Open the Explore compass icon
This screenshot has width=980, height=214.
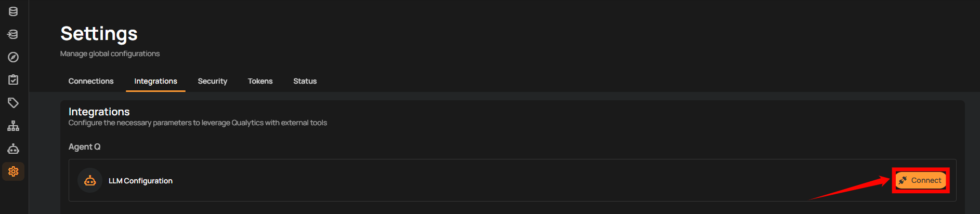click(14, 57)
